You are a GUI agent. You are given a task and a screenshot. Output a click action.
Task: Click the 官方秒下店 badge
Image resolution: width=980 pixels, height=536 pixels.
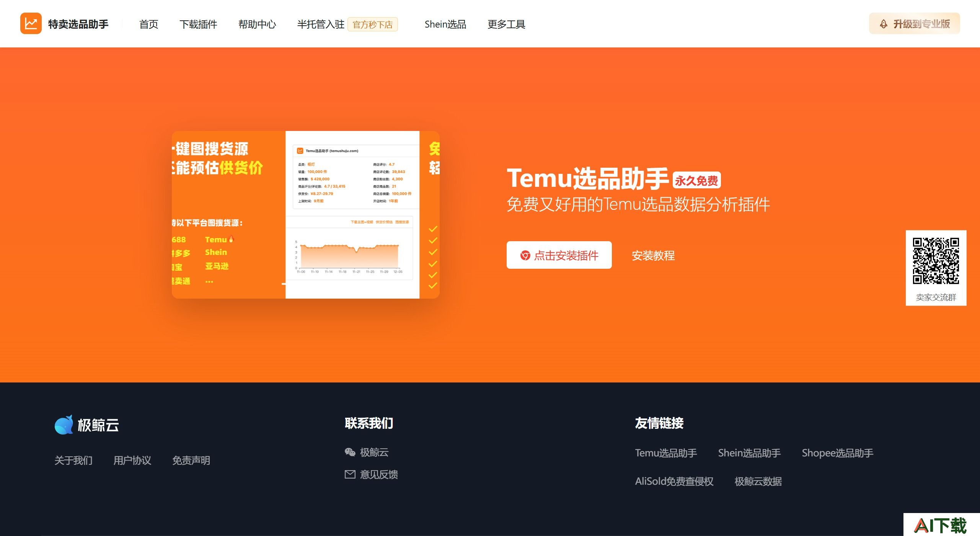pyautogui.click(x=373, y=25)
